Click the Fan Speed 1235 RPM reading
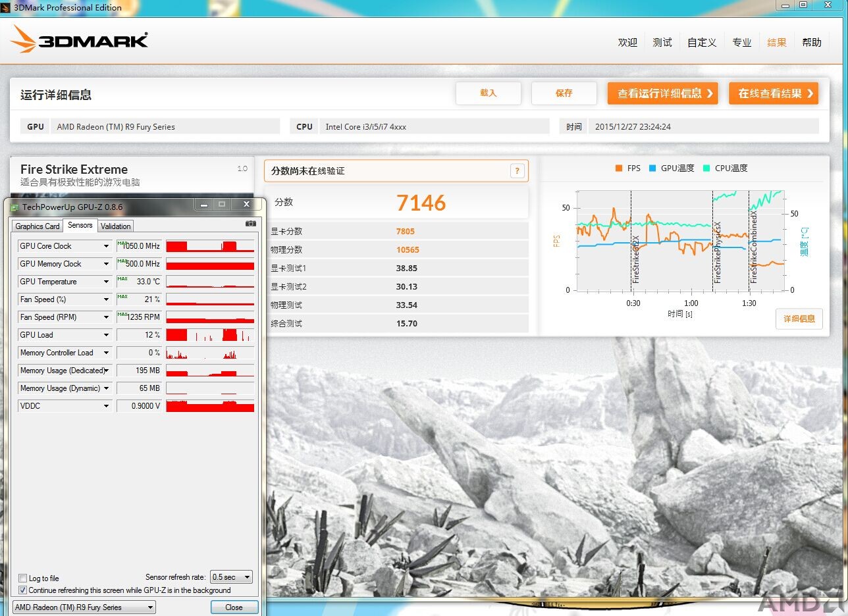 140,317
